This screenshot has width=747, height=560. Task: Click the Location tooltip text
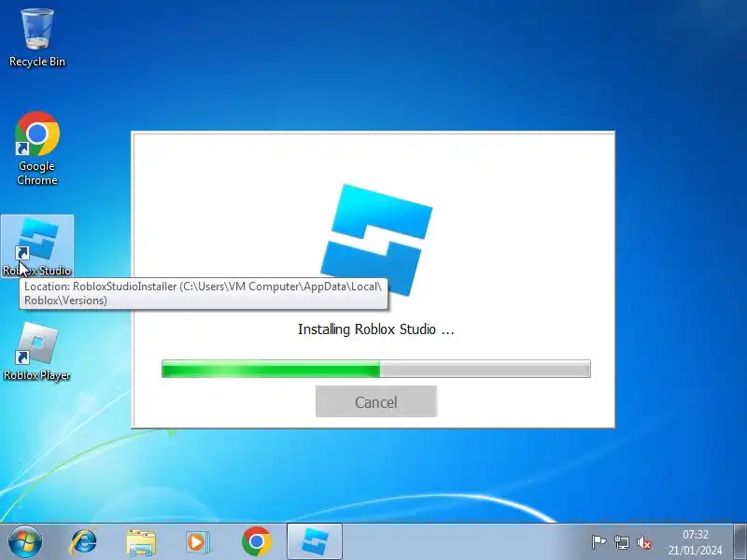tap(204, 293)
